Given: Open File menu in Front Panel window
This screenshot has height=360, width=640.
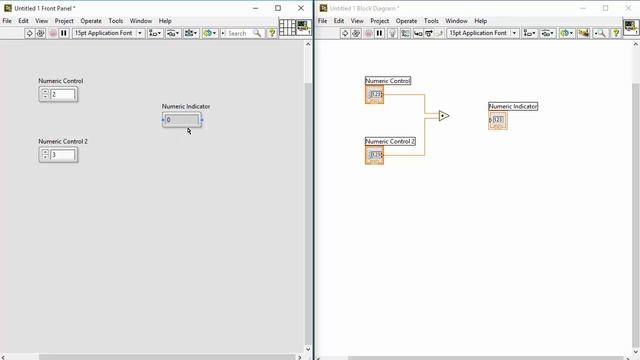Looking at the screenshot, I should point(7,21).
